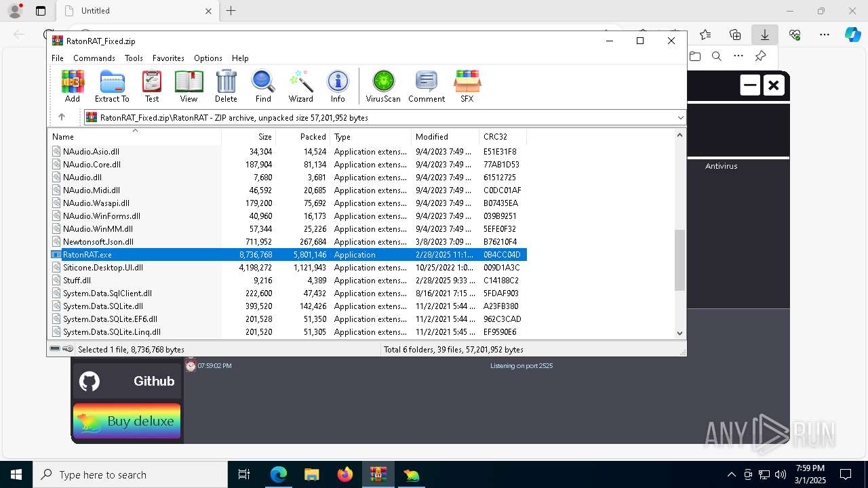Viewport: 868px width, 488px height.
Task: Click the Add toolbar icon
Action: [x=73, y=86]
